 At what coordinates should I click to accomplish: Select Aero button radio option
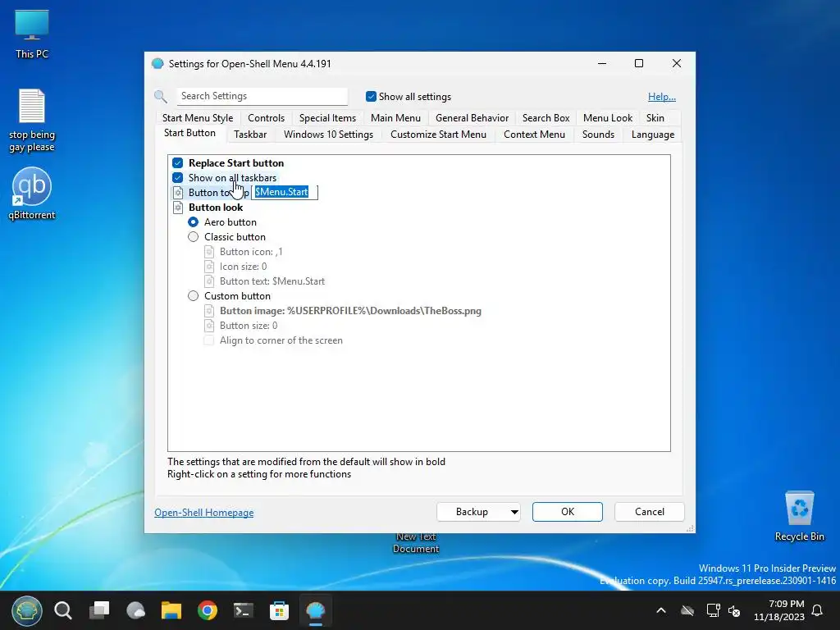(x=193, y=222)
